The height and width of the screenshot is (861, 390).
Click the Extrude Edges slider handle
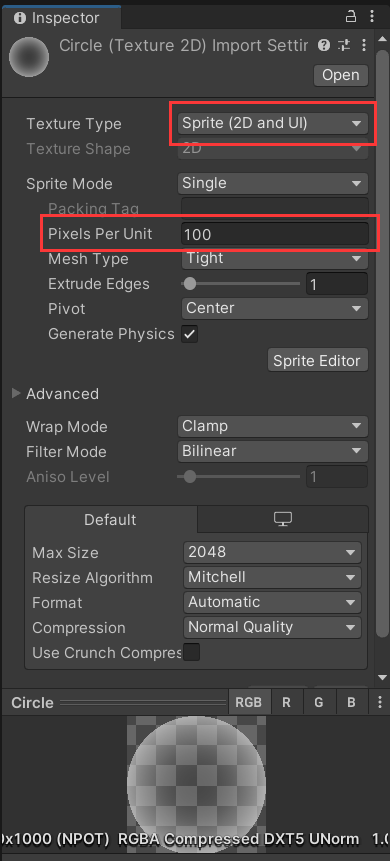pyautogui.click(x=190, y=284)
